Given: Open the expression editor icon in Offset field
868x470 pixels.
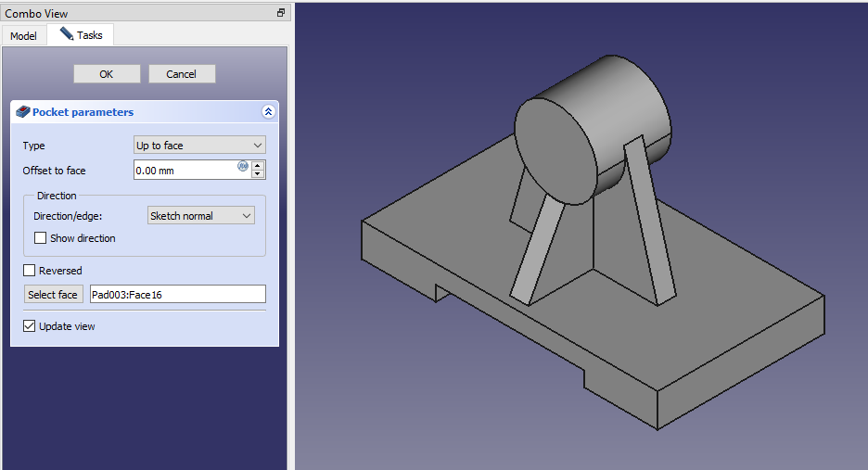Looking at the screenshot, I should (243, 167).
